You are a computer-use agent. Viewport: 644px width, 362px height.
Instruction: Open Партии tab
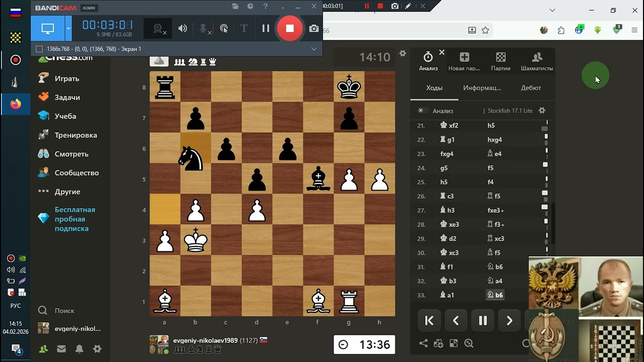[x=501, y=61]
